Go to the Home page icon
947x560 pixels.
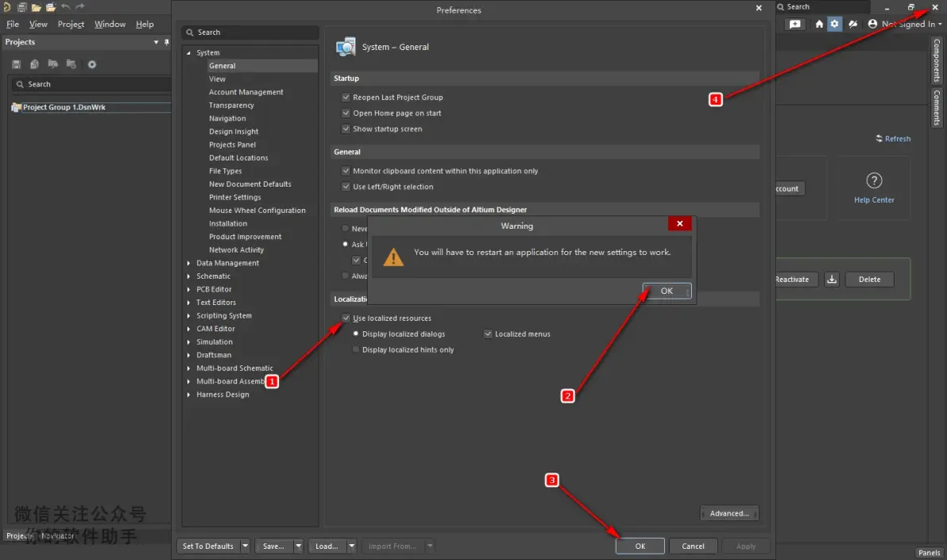819,24
